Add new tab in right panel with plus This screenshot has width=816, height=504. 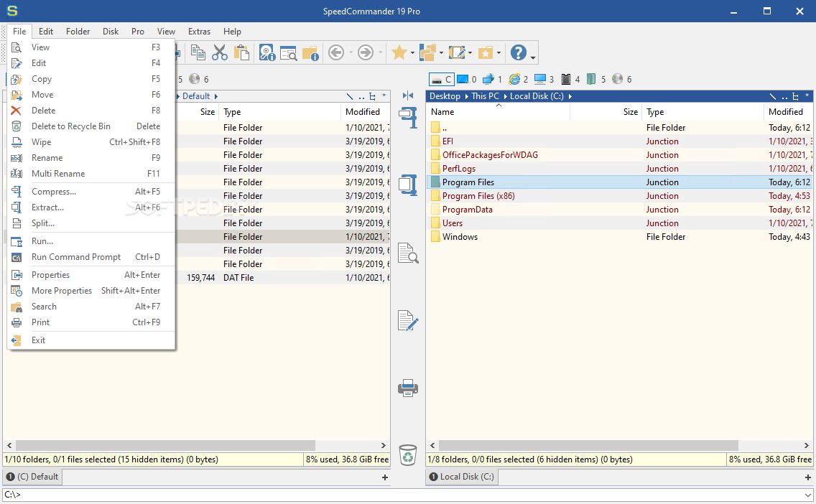[x=807, y=477]
